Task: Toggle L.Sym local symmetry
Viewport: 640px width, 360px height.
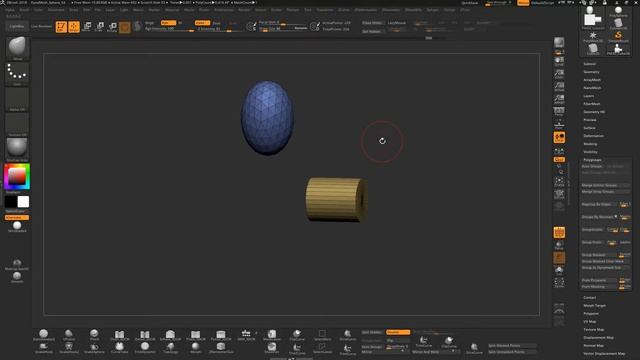Action: [x=559, y=152]
